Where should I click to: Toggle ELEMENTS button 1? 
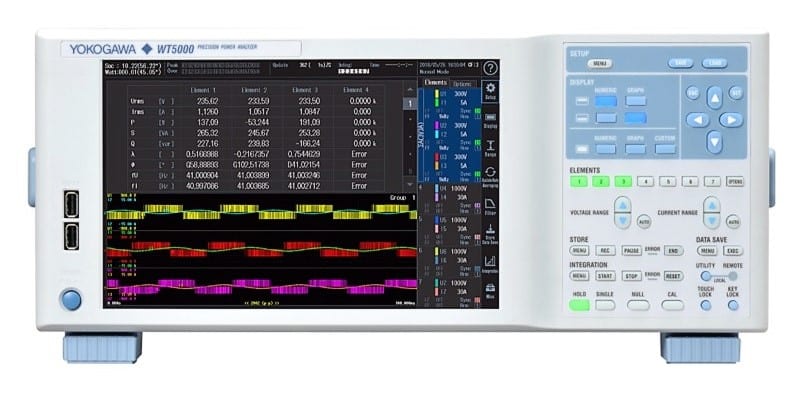579,181
